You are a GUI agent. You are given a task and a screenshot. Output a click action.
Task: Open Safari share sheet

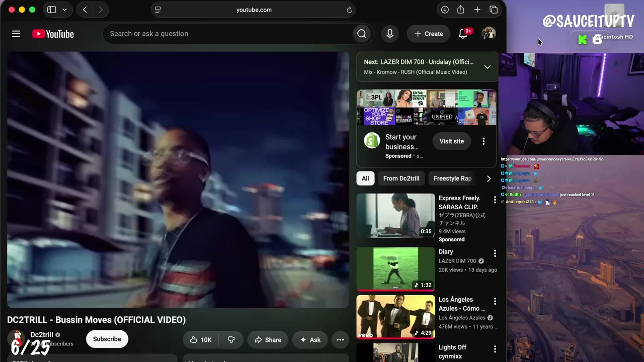tap(461, 10)
